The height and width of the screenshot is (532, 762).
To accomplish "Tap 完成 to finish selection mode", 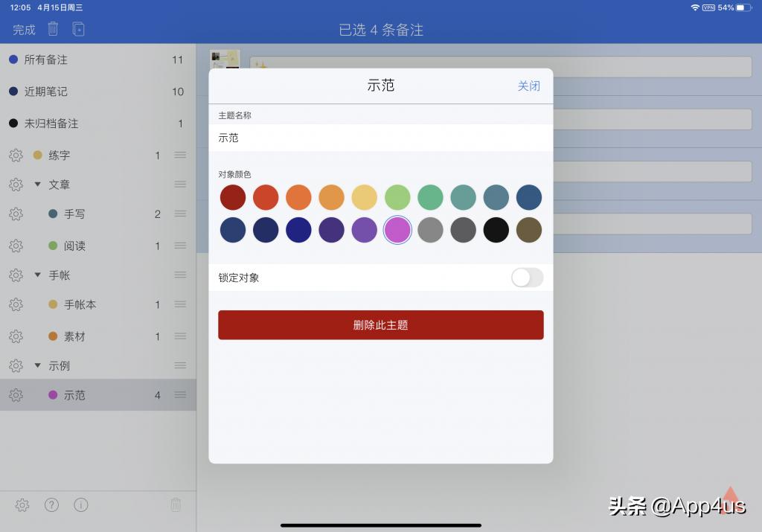I will pyautogui.click(x=23, y=29).
